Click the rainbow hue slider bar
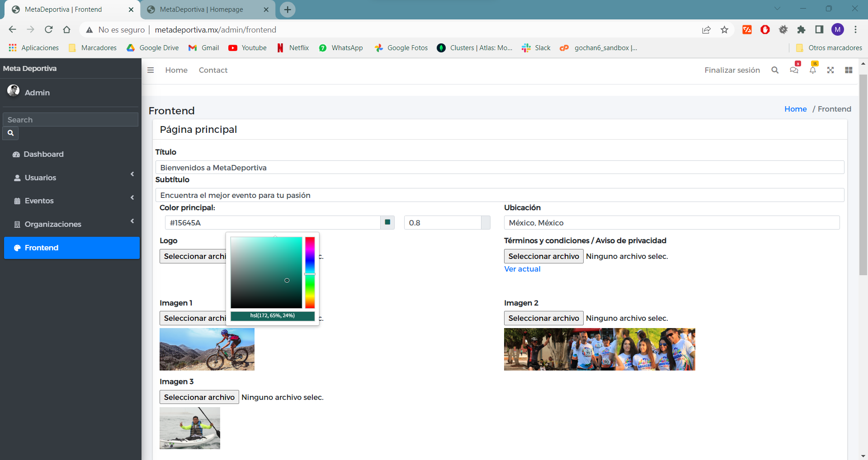The width and height of the screenshot is (868, 460). pos(310,272)
